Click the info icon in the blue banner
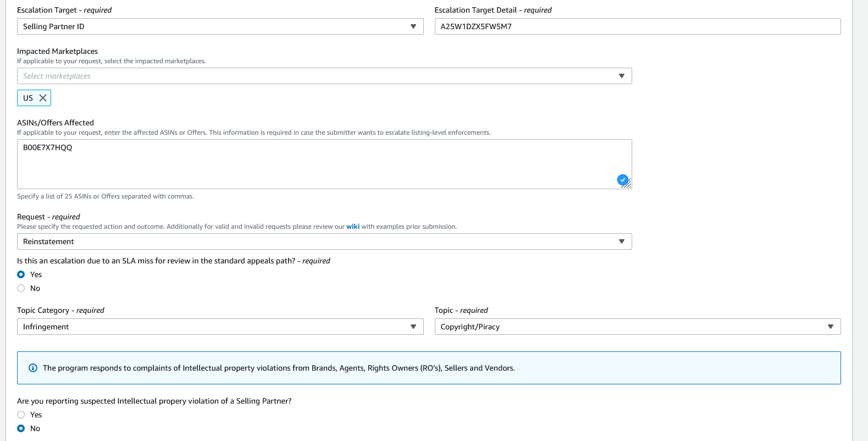868x441 pixels. 33,368
